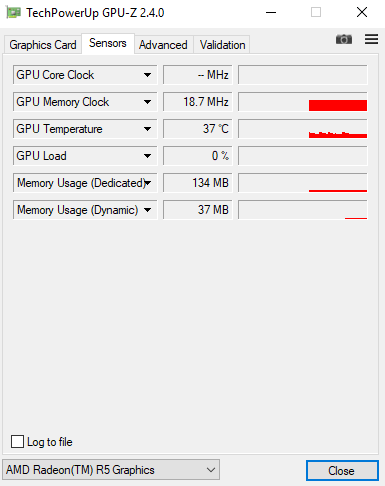The height and width of the screenshot is (486, 385).
Task: Switch to the Advanced tab
Action: pyautogui.click(x=163, y=45)
